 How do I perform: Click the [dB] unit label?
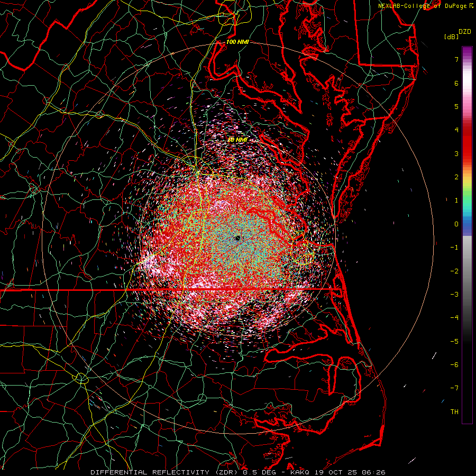point(452,36)
